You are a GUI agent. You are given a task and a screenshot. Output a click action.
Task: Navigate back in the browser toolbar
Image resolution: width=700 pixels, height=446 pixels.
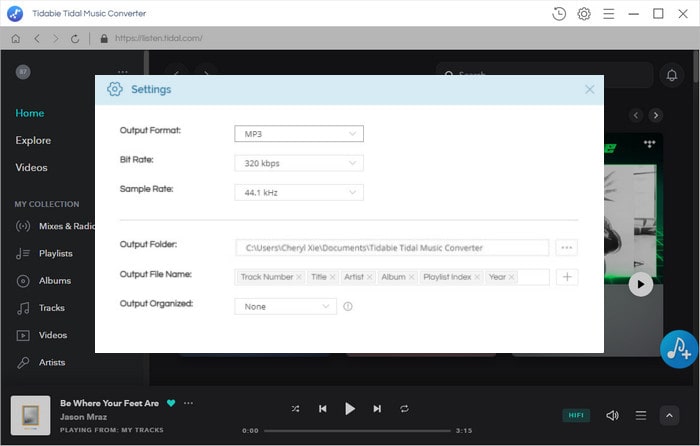[37, 39]
